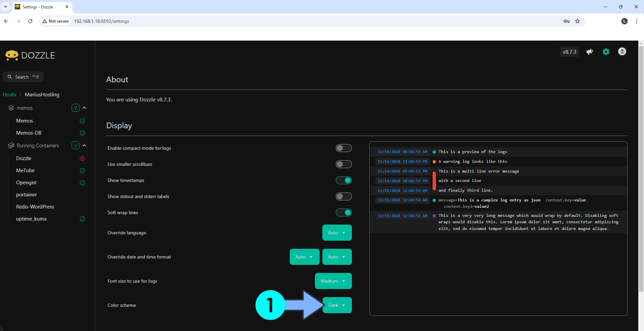Open the browser tab search dropdown
644x331 pixels.
point(5,7)
